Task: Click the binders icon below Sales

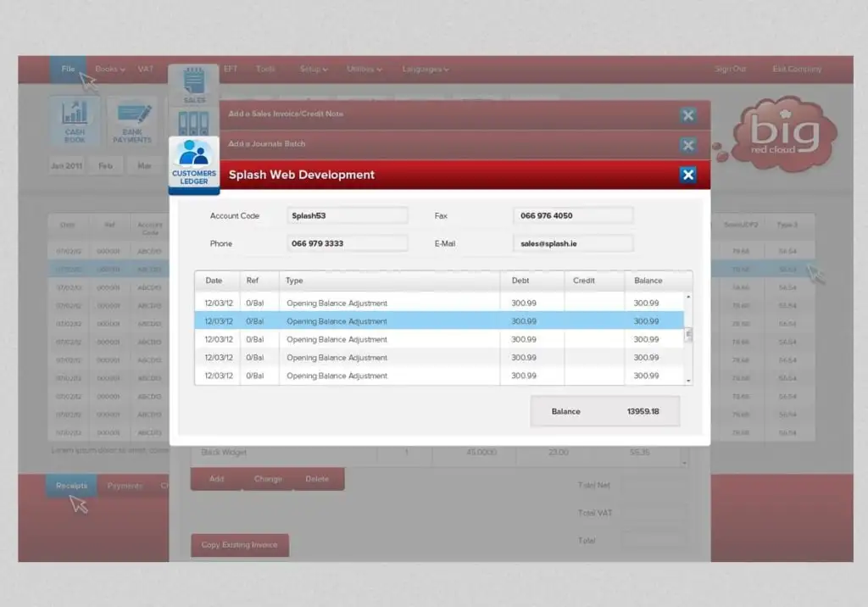Action: [x=194, y=122]
